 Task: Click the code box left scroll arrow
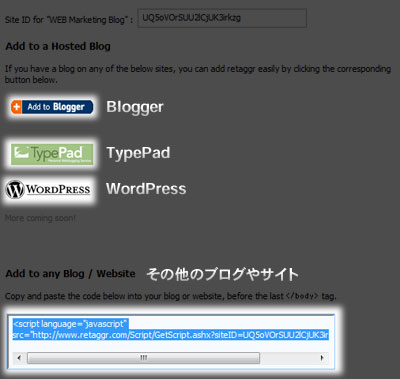point(19,358)
